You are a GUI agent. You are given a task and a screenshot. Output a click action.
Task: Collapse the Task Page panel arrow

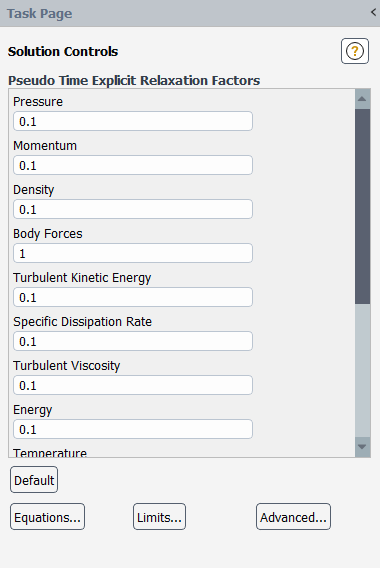[373, 12]
